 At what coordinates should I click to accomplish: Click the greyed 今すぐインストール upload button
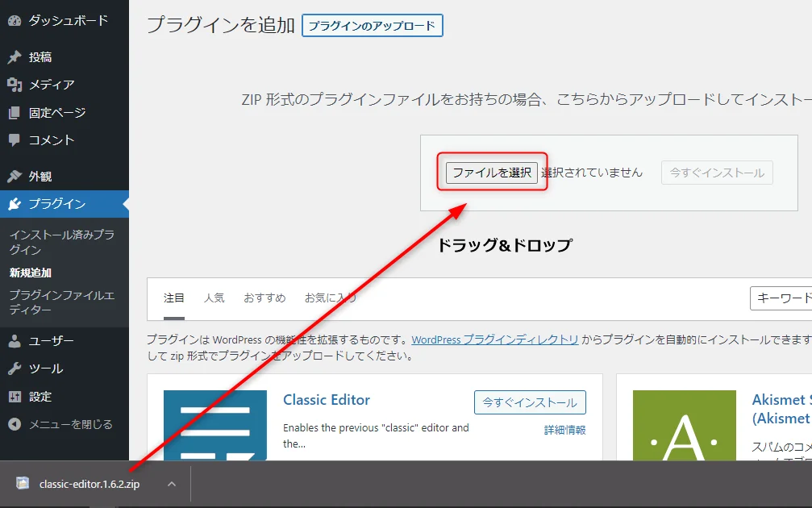click(717, 173)
